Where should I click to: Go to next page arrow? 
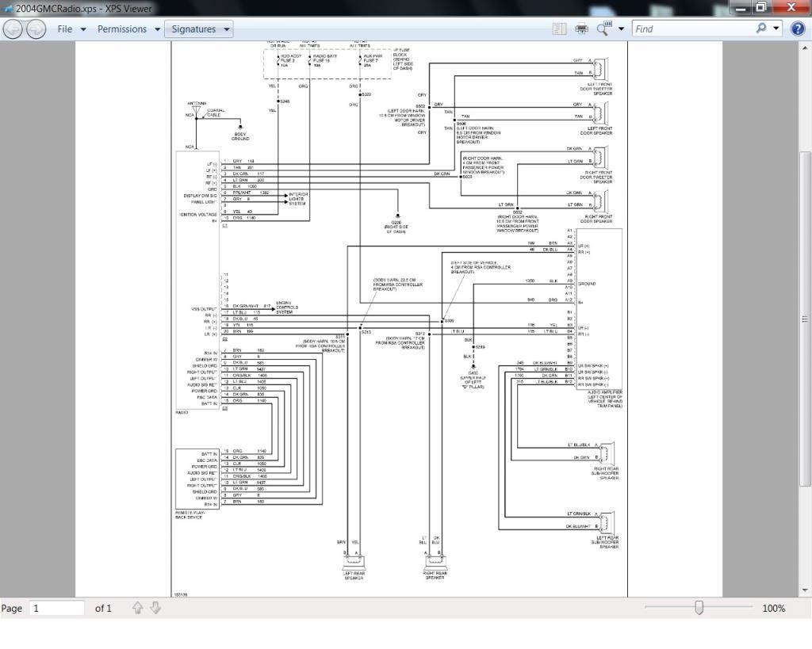(155, 608)
